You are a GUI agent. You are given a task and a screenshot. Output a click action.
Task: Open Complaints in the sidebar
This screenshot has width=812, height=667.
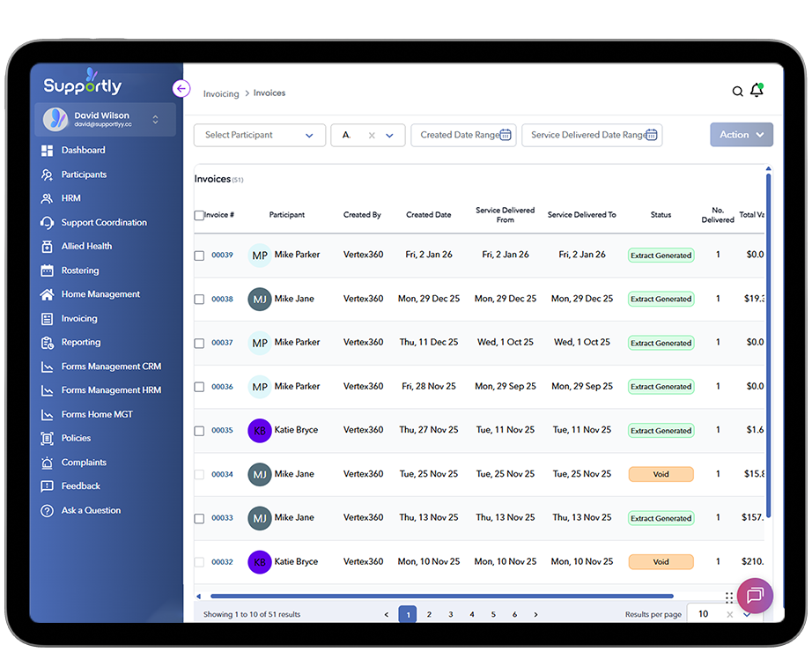click(84, 463)
